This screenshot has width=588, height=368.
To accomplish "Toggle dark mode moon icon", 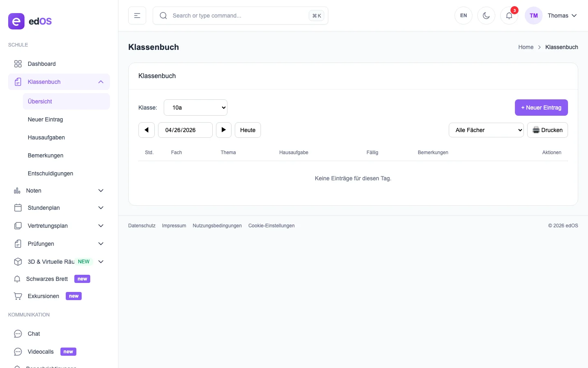I will tap(486, 16).
